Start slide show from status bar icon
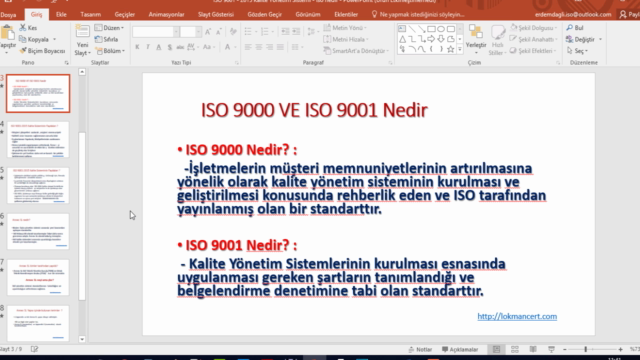The width and height of the screenshot is (640, 360). [551, 349]
